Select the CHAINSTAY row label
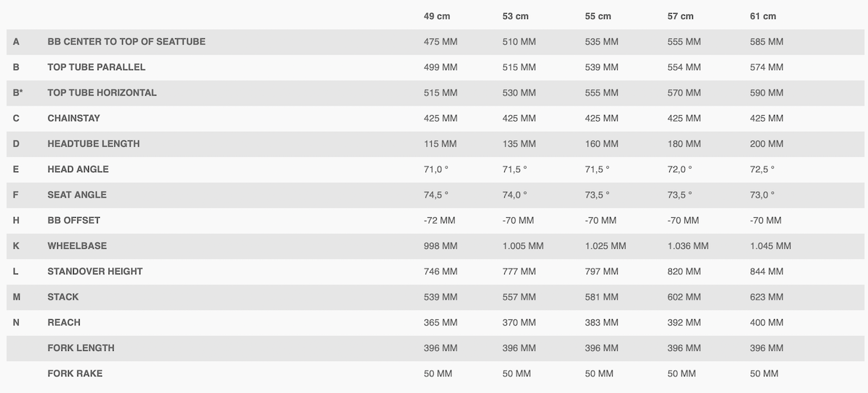868x393 pixels. (x=74, y=118)
